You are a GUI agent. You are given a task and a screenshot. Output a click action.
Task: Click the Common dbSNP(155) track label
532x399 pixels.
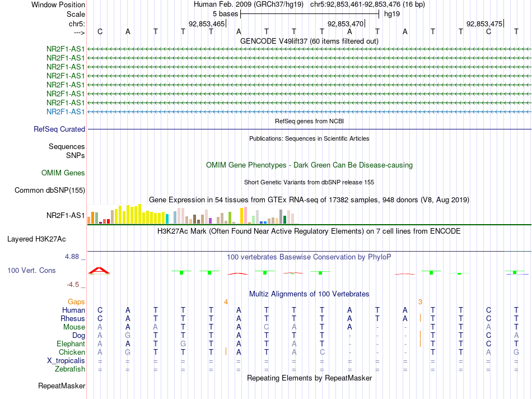tap(50, 190)
